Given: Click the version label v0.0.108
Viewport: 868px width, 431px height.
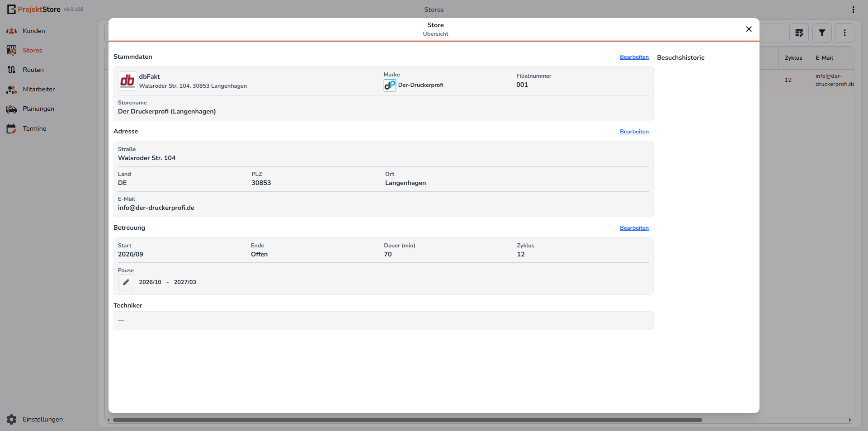Looking at the screenshot, I should pos(74,9).
